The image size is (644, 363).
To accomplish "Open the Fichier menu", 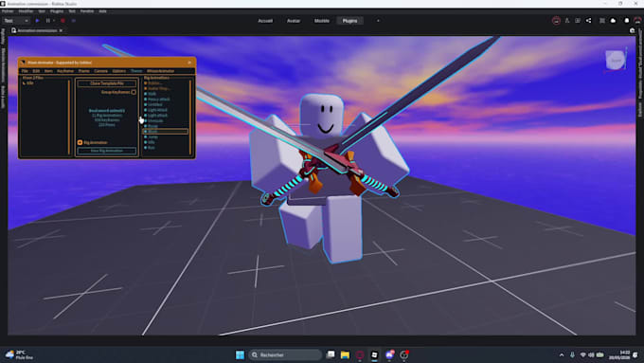I will [x=8, y=11].
